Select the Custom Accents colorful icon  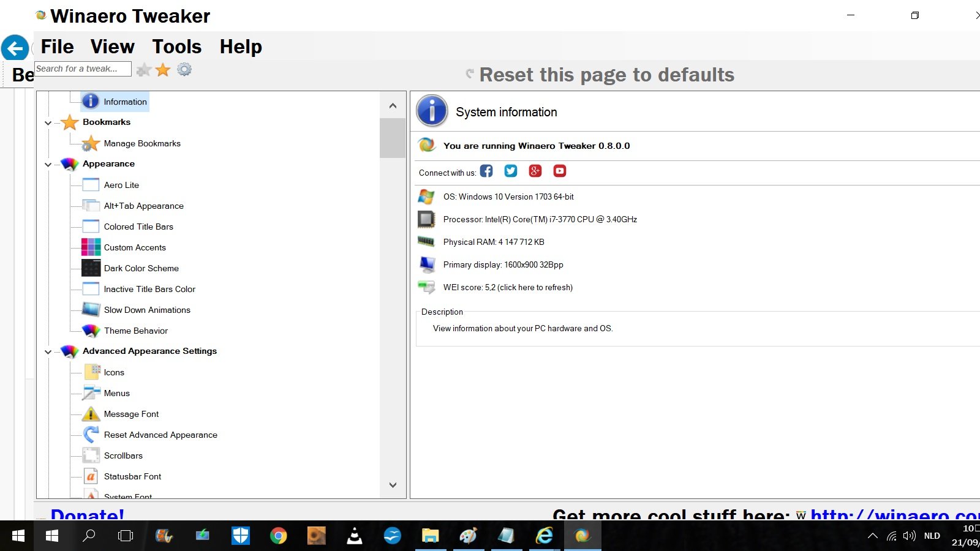(x=91, y=247)
